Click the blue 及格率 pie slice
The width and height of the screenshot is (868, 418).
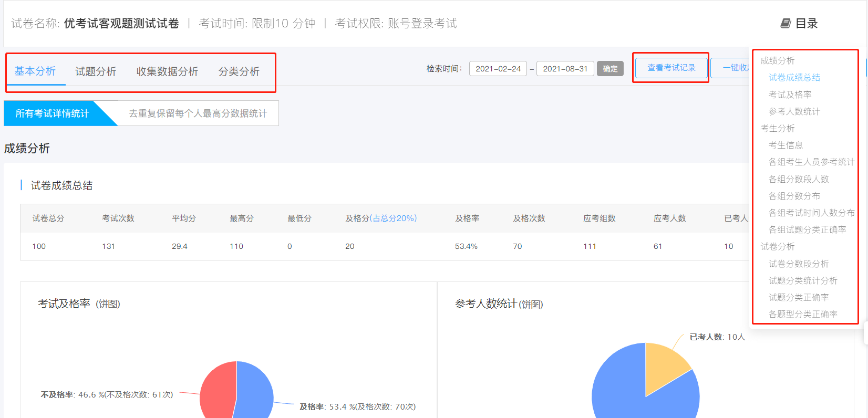click(256, 391)
